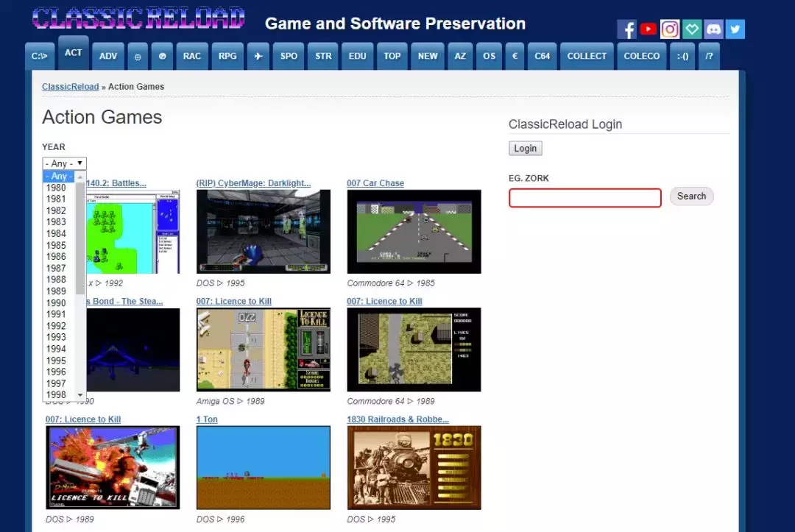The height and width of the screenshot is (532, 795).
Task: Click the ClassicReload site logo
Action: tap(138, 18)
